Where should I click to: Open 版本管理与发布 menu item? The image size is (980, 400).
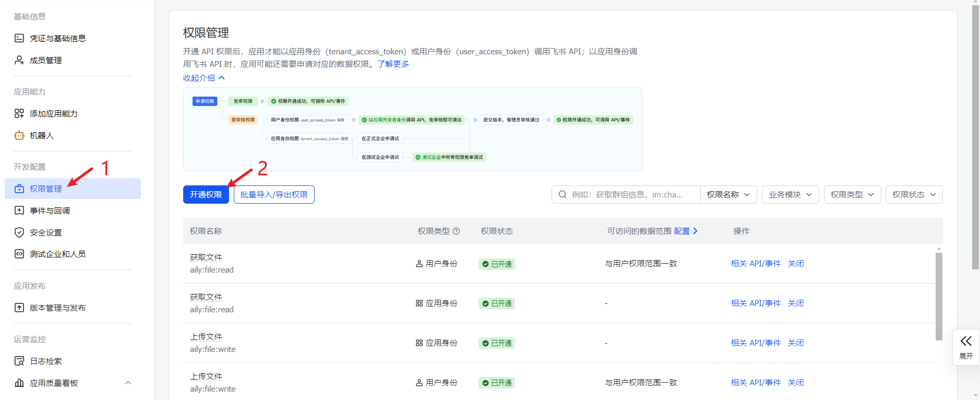57,308
